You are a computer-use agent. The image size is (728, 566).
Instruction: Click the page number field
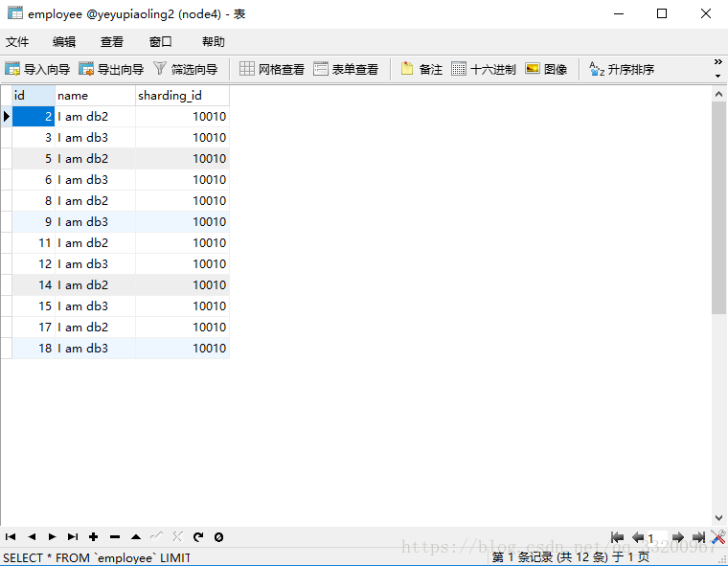(657, 538)
